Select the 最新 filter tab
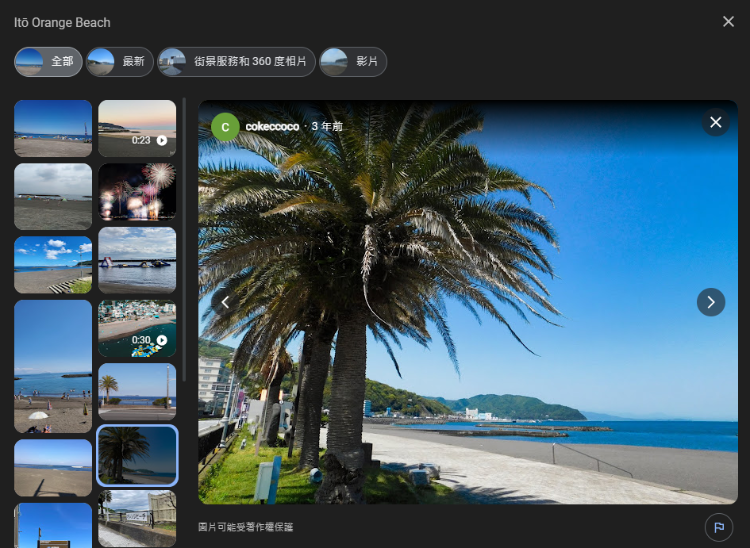750x548 pixels. pos(120,62)
